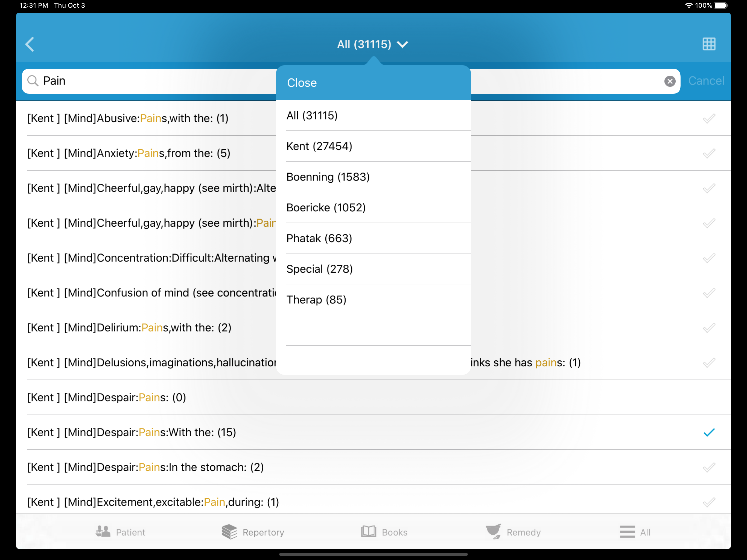This screenshot has height=560, width=747.
Task: Filter results by Kent (27454)
Action: 373,146
